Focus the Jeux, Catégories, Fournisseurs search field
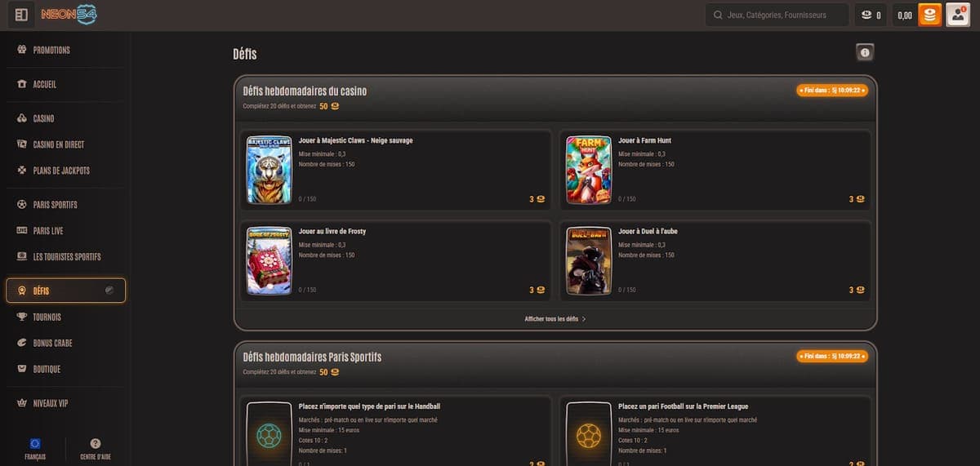This screenshot has height=466, width=980. pyautogui.click(x=777, y=15)
